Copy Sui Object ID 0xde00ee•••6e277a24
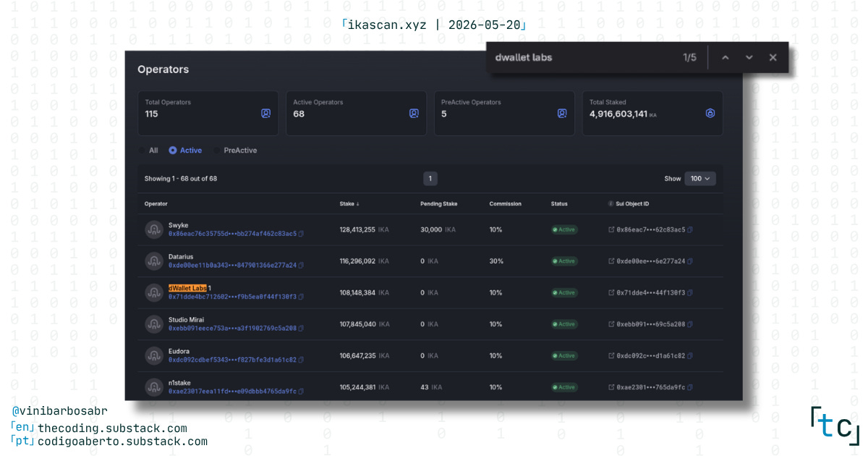The height and width of the screenshot is (456, 868). coord(690,261)
